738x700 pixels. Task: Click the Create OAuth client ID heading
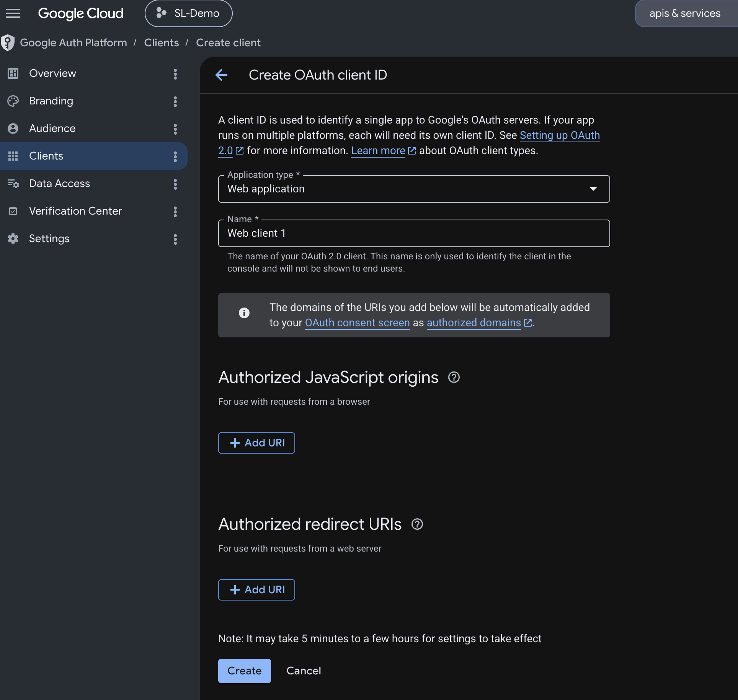[318, 75]
